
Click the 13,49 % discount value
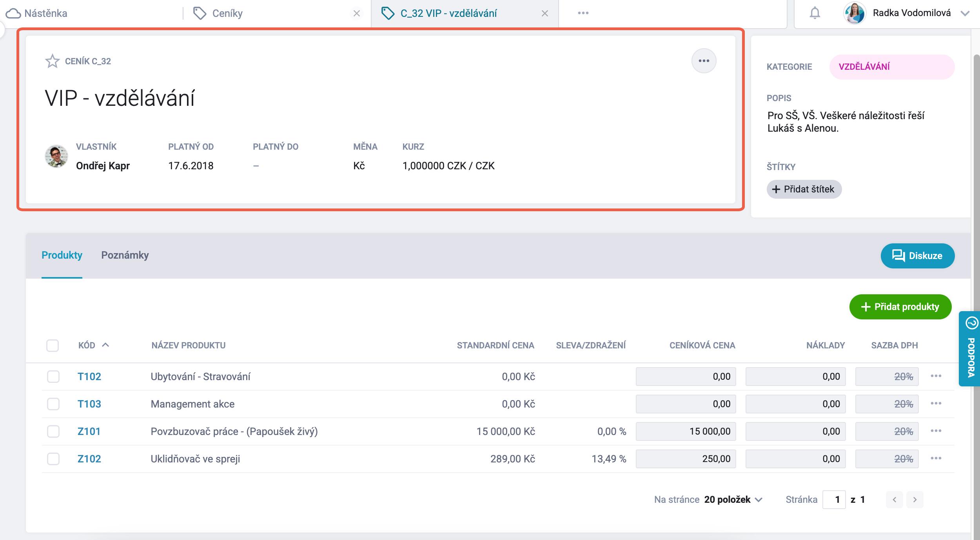coord(609,459)
